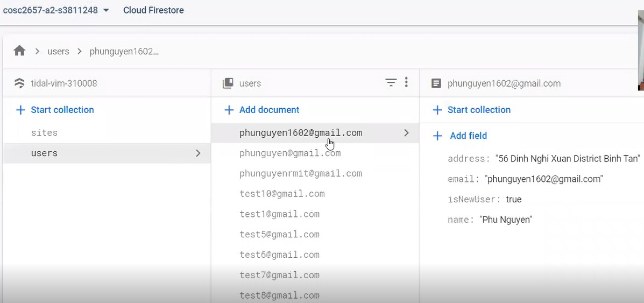Open document test6@gmail.com

pyautogui.click(x=279, y=255)
